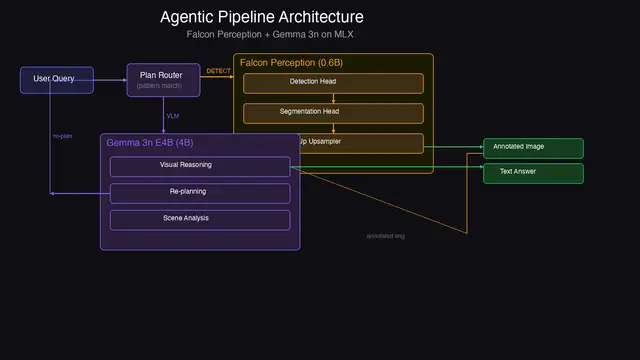Click the Annotated Image output box

click(x=533, y=148)
